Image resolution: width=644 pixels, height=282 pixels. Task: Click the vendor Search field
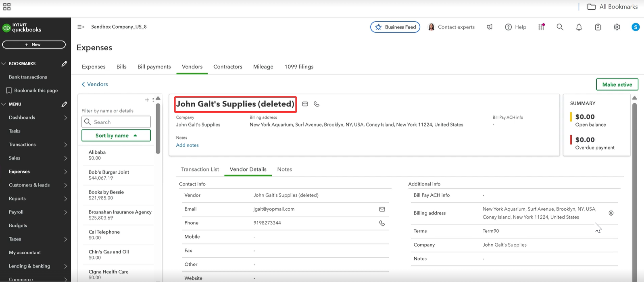click(x=116, y=122)
